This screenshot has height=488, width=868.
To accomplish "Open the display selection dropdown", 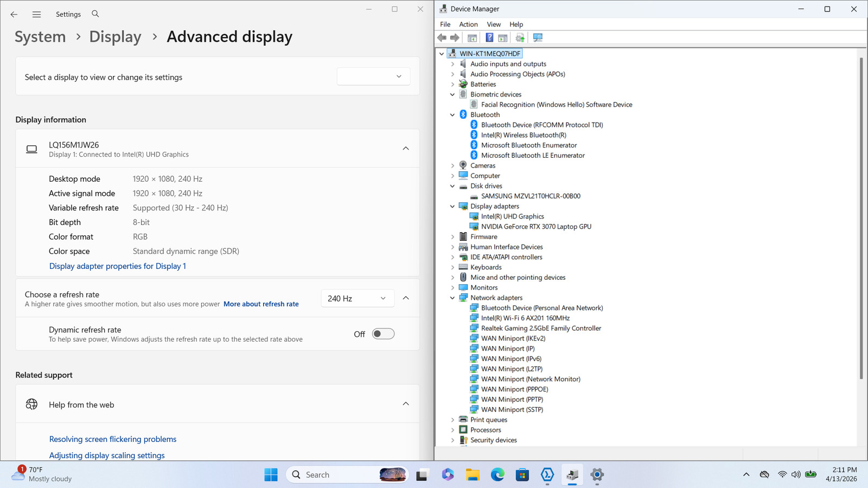I will (373, 76).
